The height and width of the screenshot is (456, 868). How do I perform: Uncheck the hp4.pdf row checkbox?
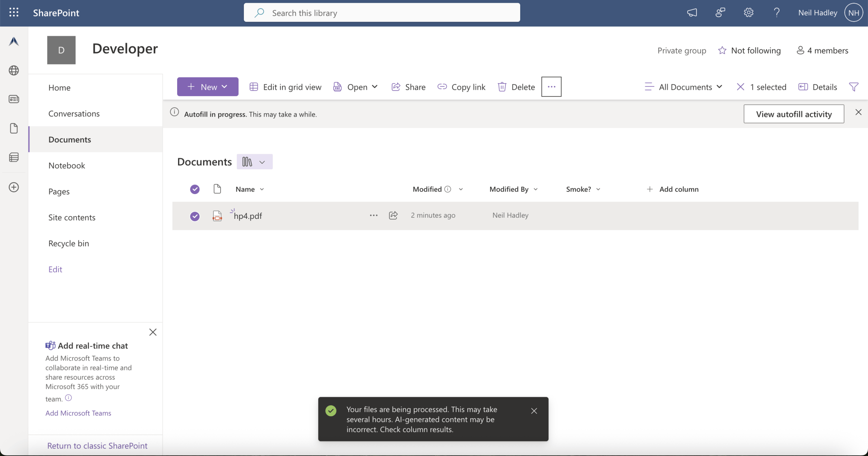[x=195, y=216]
